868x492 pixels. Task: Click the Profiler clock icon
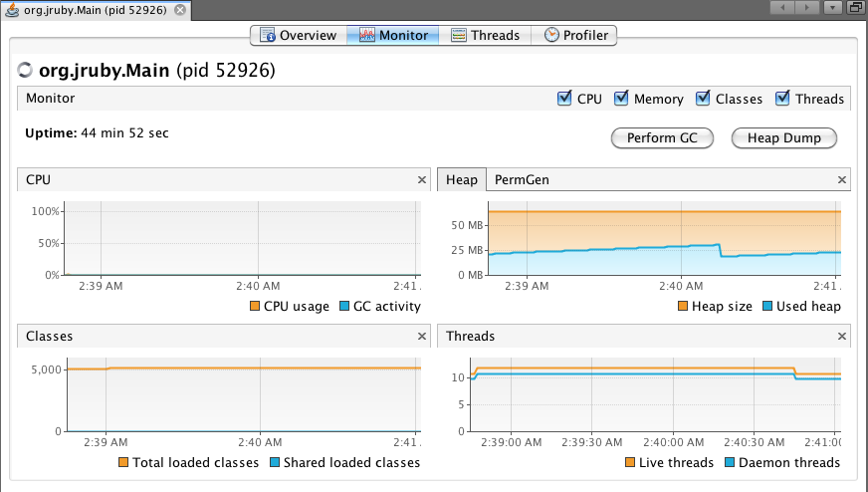click(x=551, y=35)
